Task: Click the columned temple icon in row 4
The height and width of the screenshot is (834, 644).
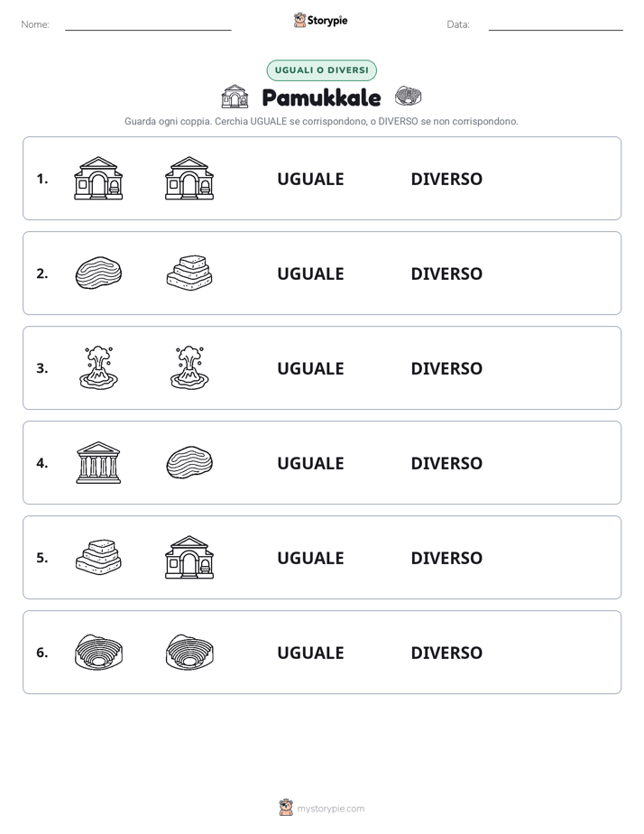Action: (98, 462)
